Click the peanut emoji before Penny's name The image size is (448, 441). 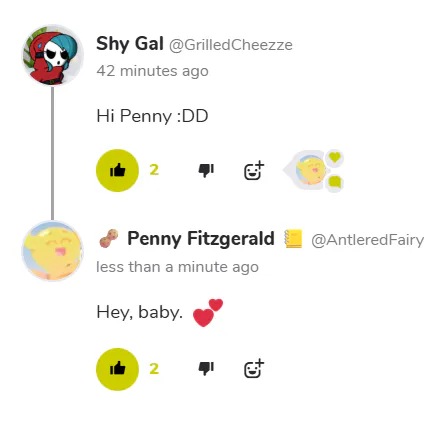pyautogui.click(x=109, y=239)
